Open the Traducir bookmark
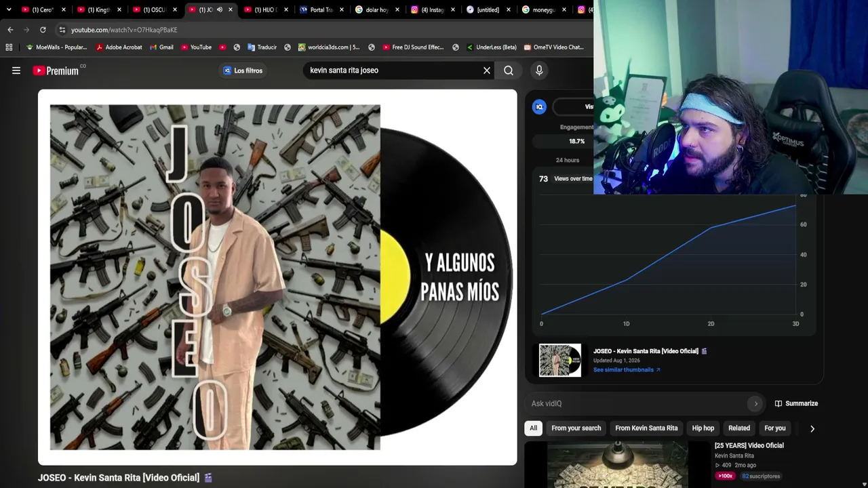The image size is (868, 488). pyautogui.click(x=262, y=47)
